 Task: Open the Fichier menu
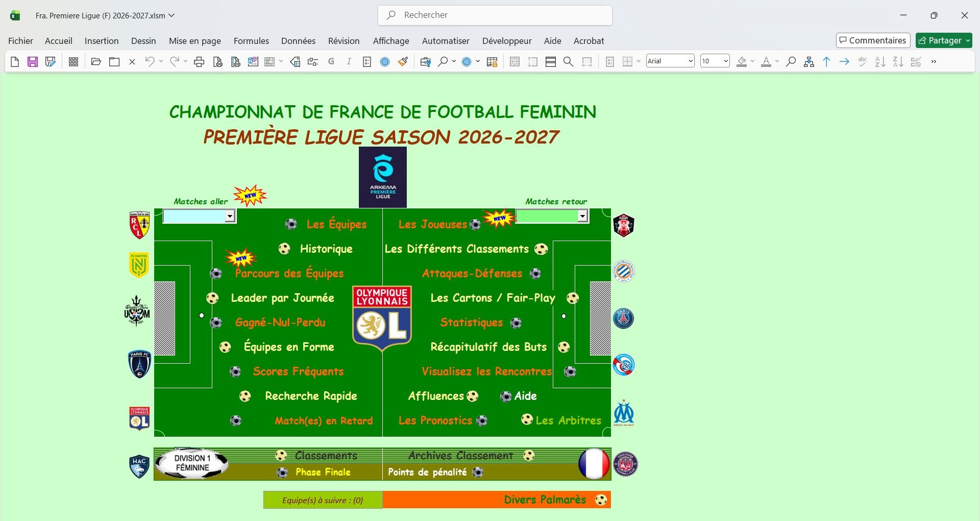point(20,41)
